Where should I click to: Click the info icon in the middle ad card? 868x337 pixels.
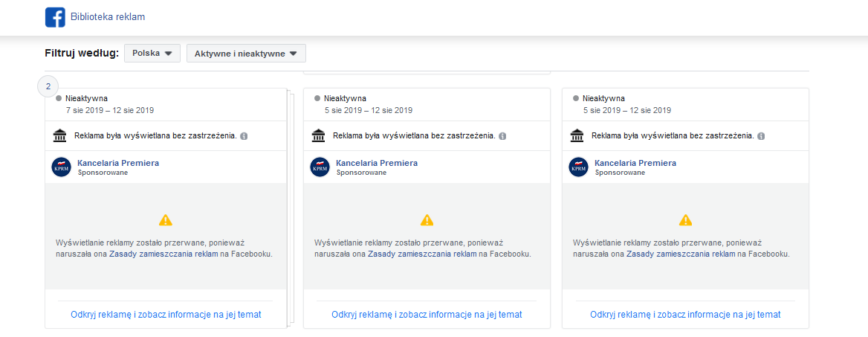(x=502, y=136)
